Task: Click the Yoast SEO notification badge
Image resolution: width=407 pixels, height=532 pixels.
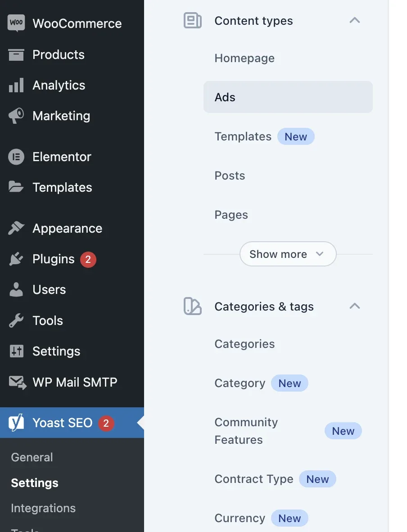Action: click(106, 423)
